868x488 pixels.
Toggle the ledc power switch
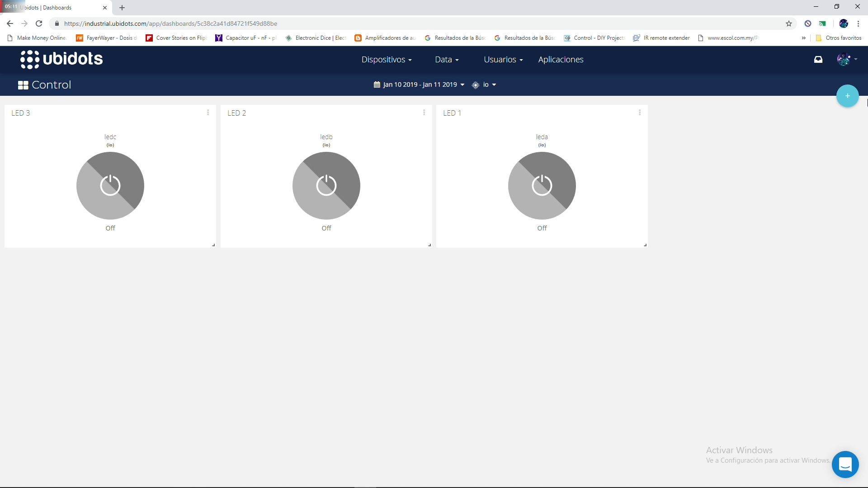click(x=110, y=186)
